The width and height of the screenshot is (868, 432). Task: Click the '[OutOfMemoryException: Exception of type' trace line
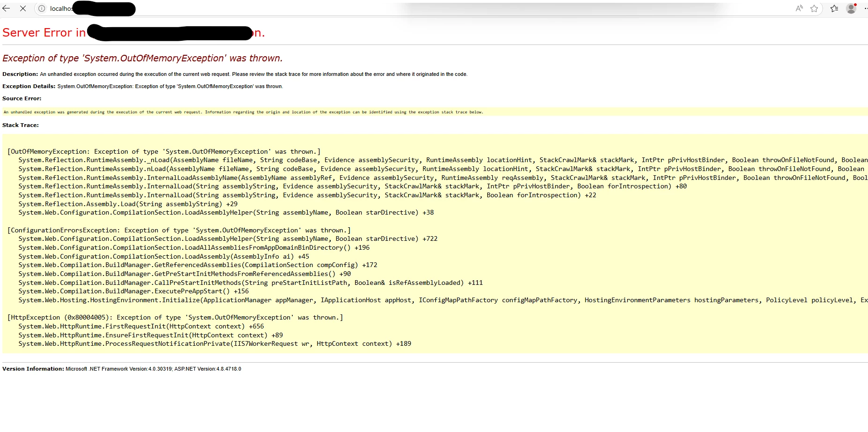click(164, 151)
